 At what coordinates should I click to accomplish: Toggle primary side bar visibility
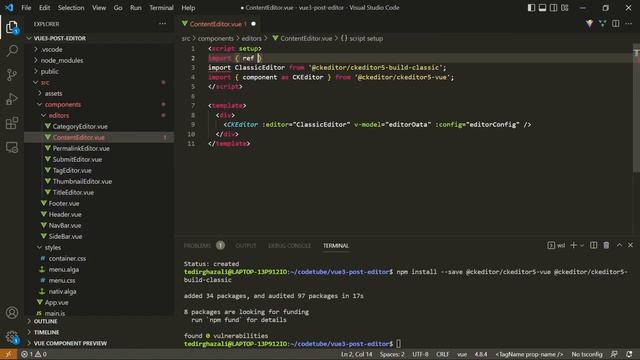coord(531,8)
